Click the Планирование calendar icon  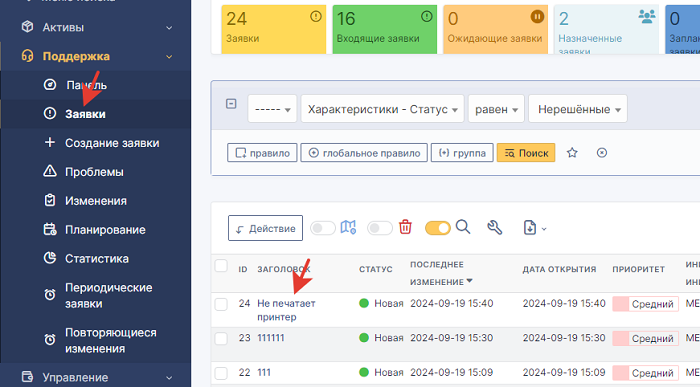point(50,229)
